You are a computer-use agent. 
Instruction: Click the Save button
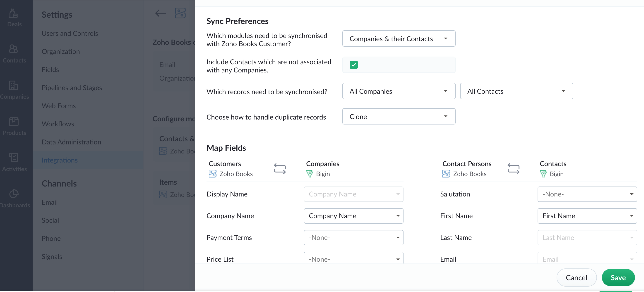[x=618, y=278]
